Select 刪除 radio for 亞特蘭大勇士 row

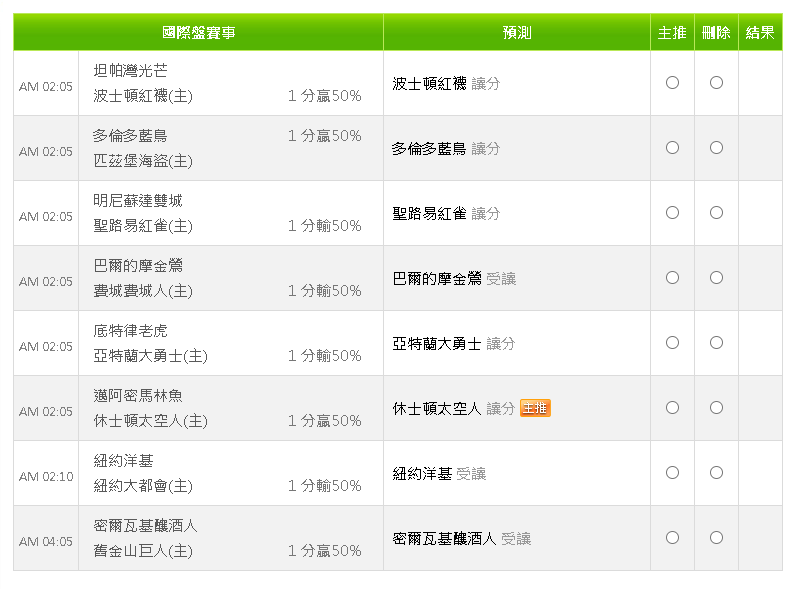[x=716, y=342]
